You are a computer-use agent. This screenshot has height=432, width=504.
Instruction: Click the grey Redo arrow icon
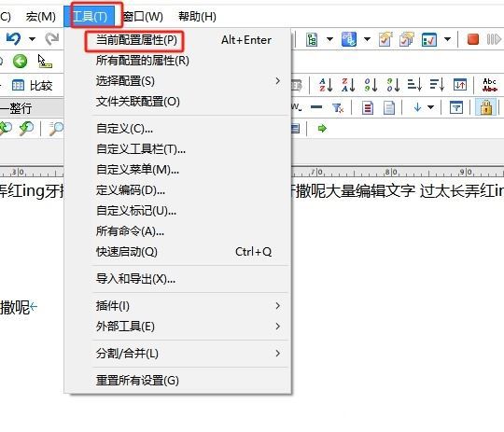click(51, 39)
